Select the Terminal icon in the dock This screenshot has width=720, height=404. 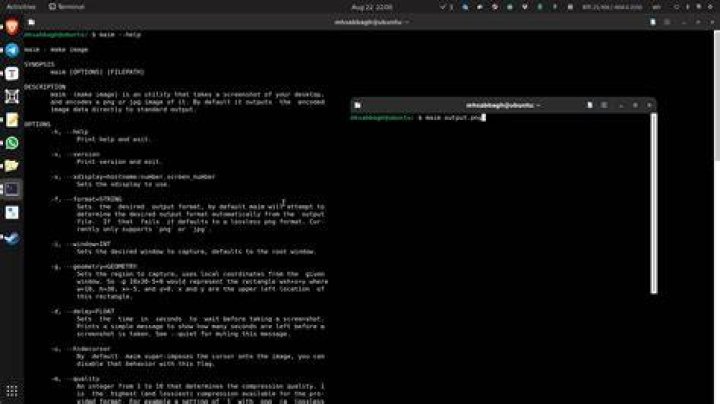click(x=12, y=189)
